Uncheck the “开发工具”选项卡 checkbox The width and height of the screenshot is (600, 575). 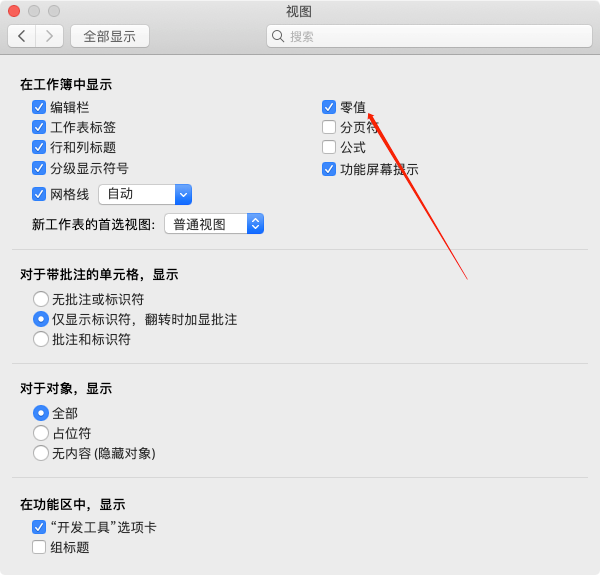point(39,527)
